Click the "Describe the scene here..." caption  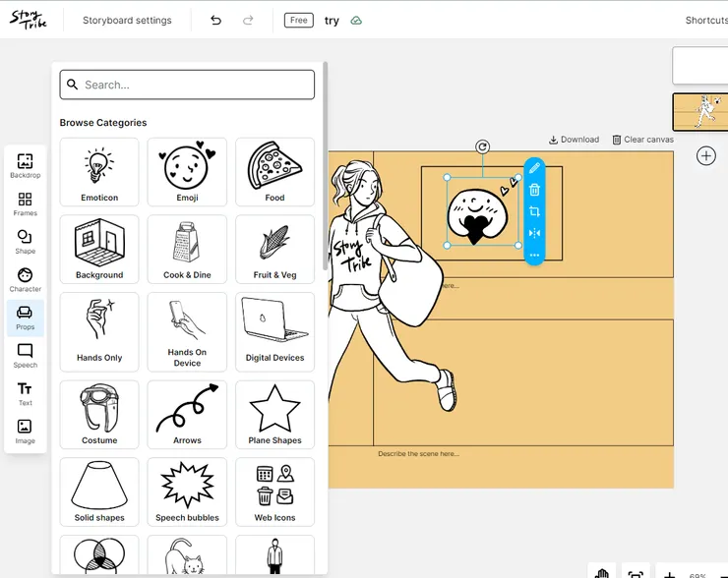point(418,454)
